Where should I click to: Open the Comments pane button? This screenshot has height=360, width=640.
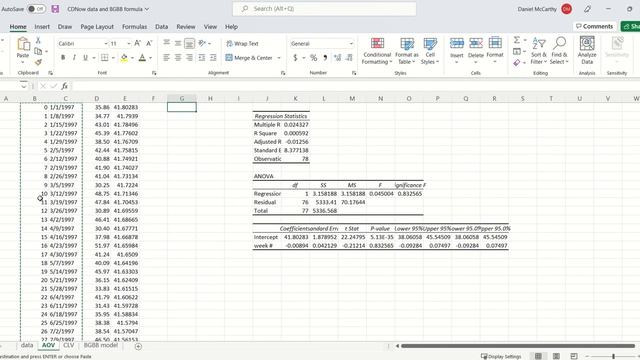coord(594,26)
